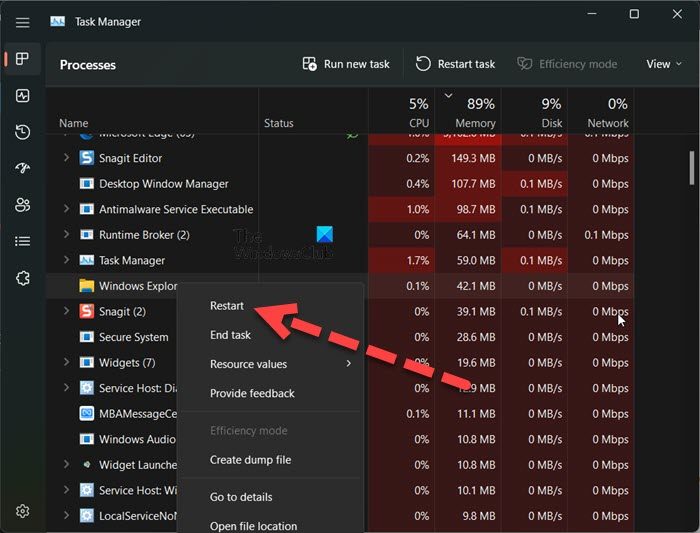This screenshot has width=700, height=533.
Task: Open the App history sidebar icon
Action: coord(22,132)
